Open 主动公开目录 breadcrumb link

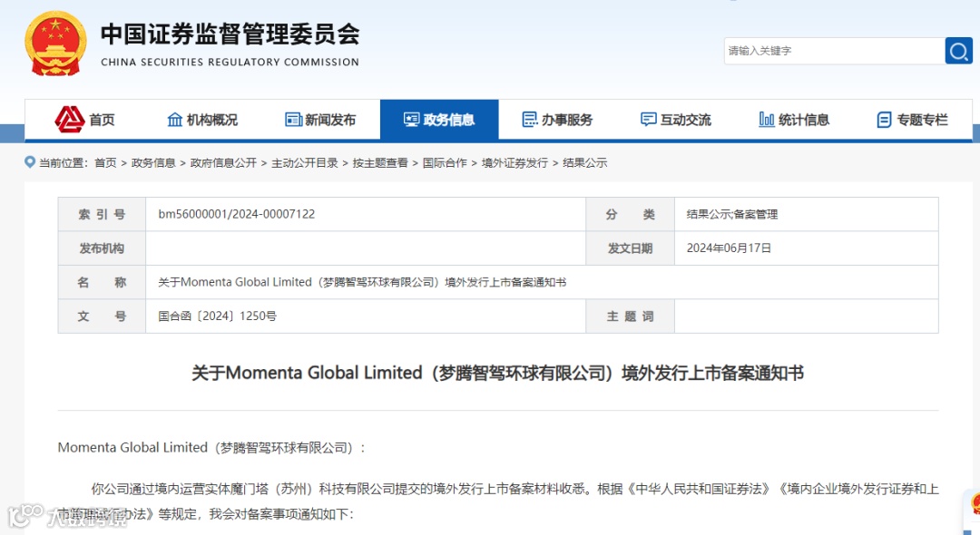tap(304, 163)
